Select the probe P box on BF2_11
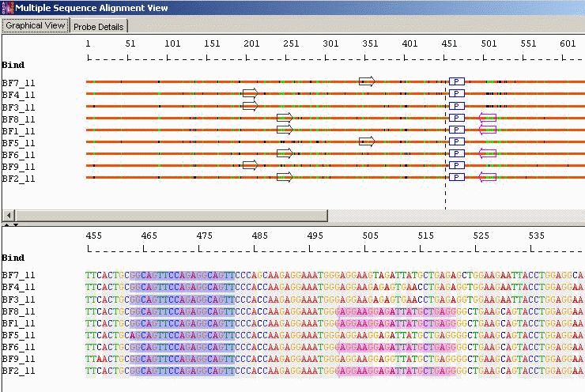 point(457,177)
